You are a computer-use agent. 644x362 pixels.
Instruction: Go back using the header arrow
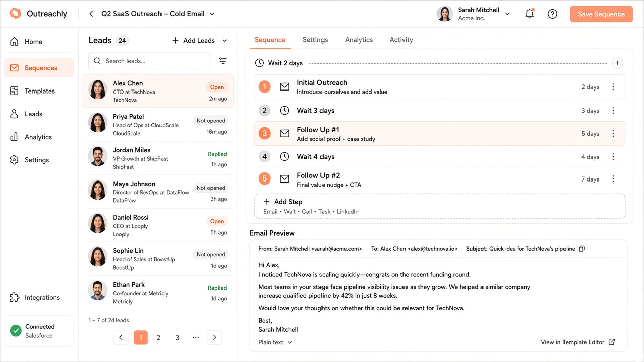(91, 14)
